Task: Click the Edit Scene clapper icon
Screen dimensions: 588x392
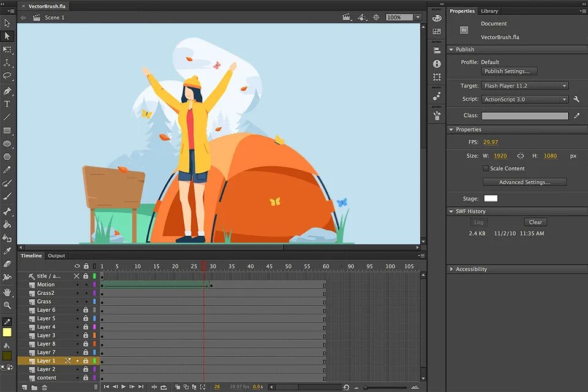Action: pyautogui.click(x=347, y=17)
